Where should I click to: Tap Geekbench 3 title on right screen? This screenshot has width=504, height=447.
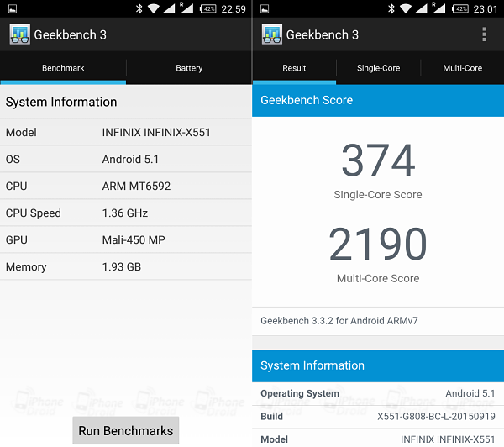pos(322,34)
